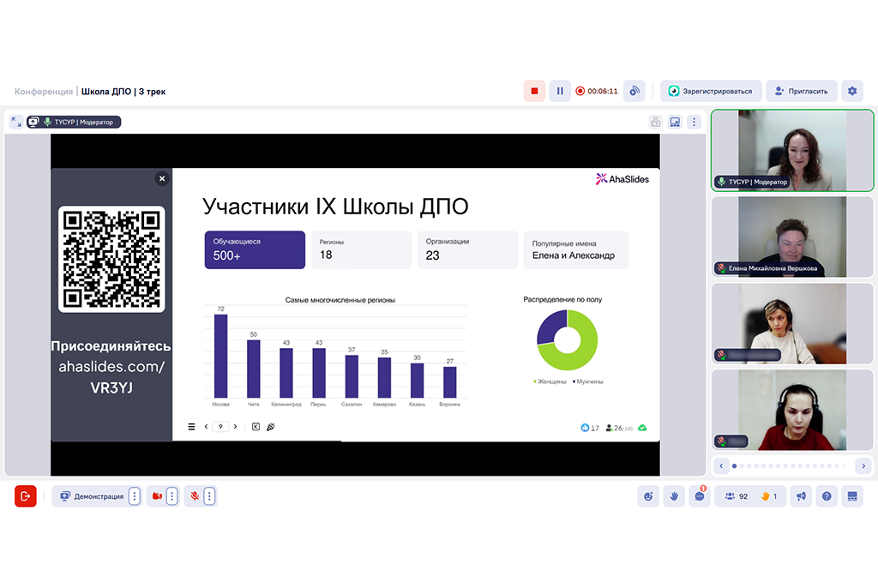Click the Зарегистрироваться button
Image resolution: width=878 pixels, height=588 pixels.
[711, 91]
